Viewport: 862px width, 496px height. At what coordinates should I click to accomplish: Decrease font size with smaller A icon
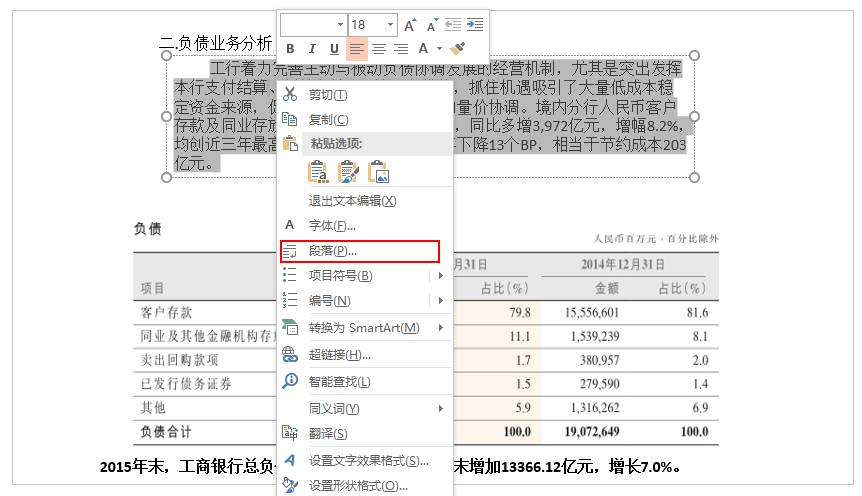(432, 25)
